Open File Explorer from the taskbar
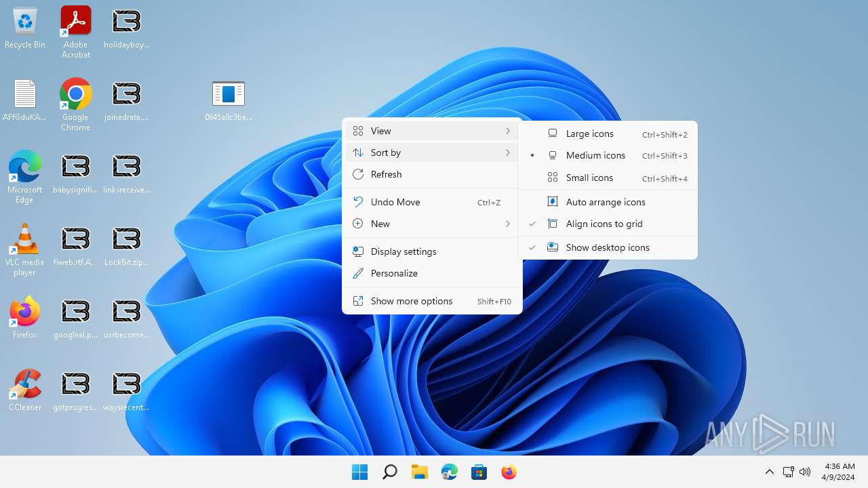Image resolution: width=868 pixels, height=488 pixels. (x=419, y=472)
